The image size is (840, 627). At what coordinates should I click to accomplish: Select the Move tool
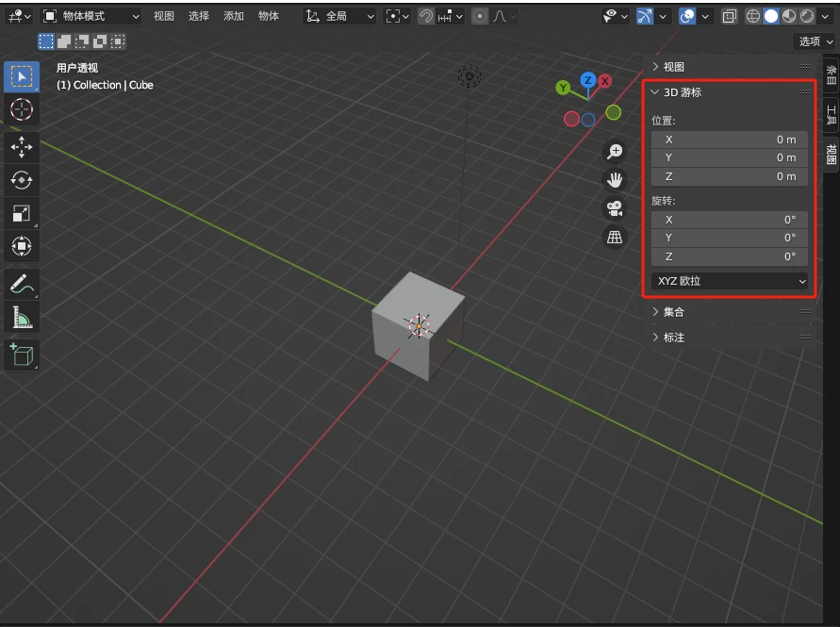pos(22,147)
